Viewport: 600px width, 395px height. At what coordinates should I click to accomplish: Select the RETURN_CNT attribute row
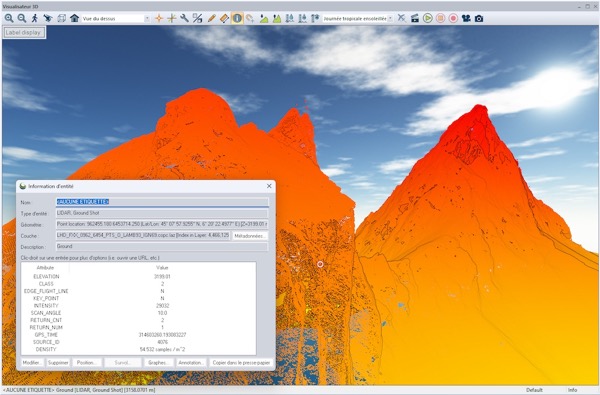click(x=139, y=320)
